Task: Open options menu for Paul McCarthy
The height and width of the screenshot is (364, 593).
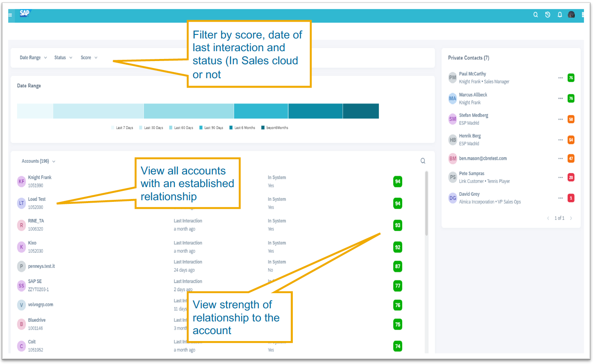Action: click(x=560, y=77)
